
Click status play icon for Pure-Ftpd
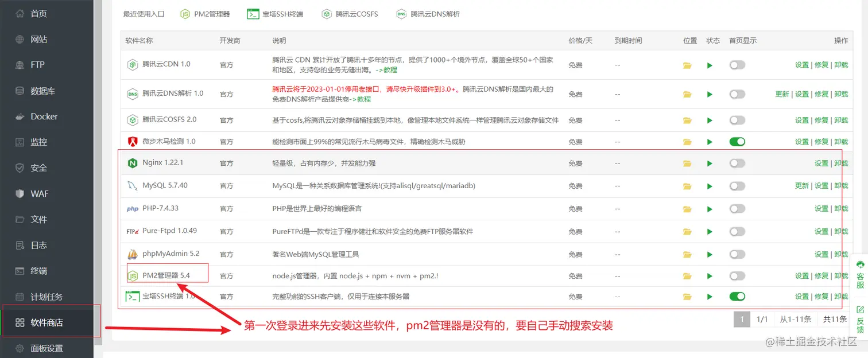click(710, 232)
